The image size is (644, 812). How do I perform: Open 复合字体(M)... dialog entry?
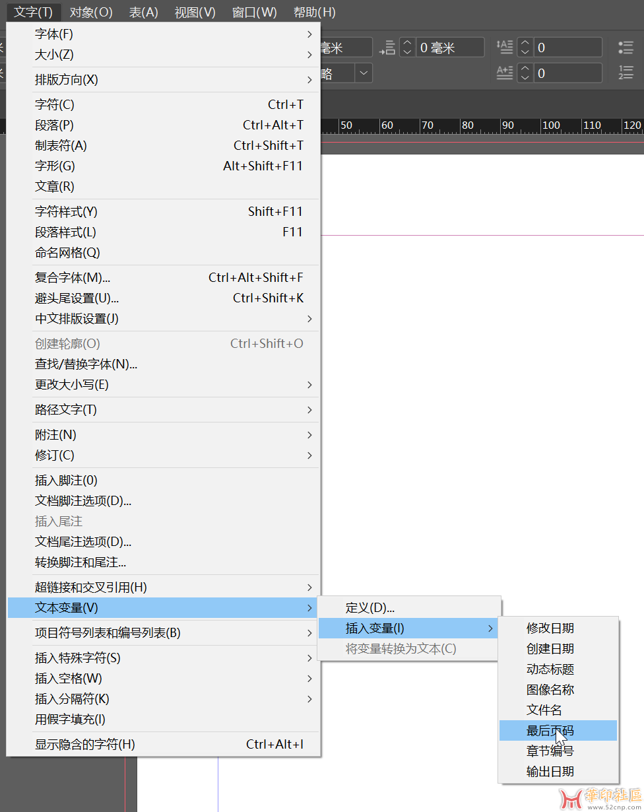(x=164, y=278)
